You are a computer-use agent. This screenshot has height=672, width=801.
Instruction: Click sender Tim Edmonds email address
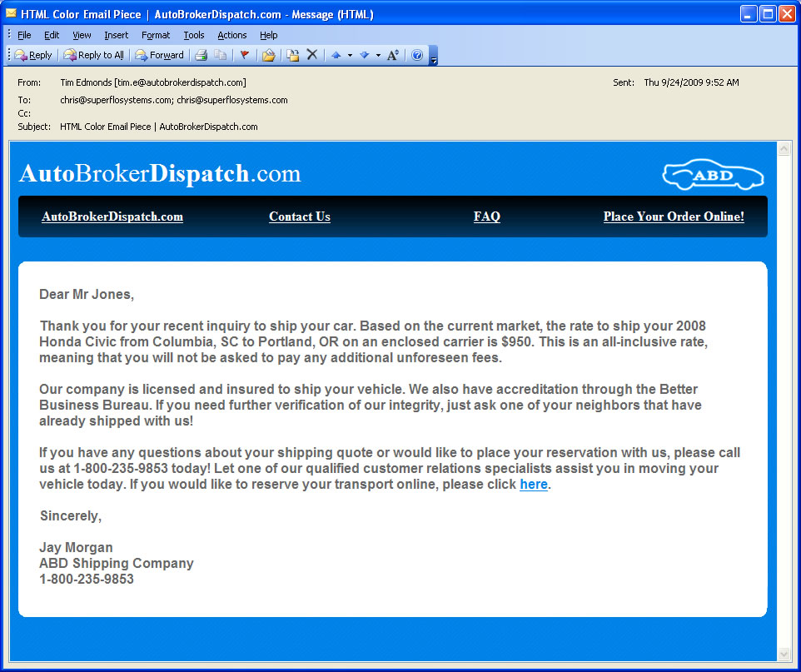(153, 82)
